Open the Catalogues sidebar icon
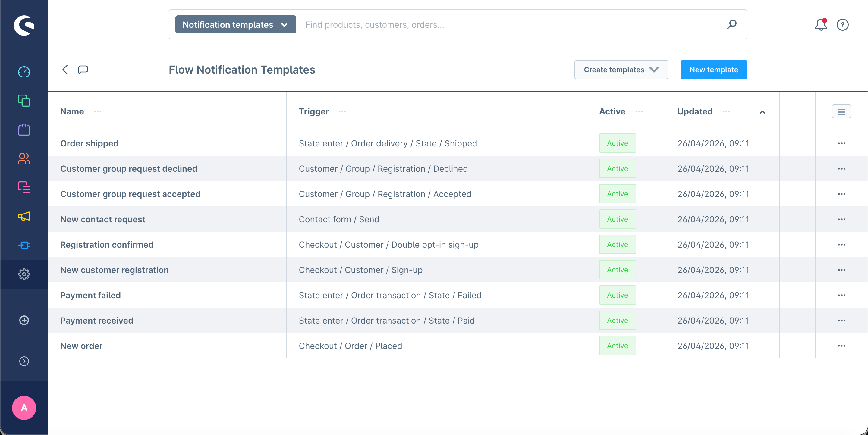868x435 pixels. coord(24,101)
